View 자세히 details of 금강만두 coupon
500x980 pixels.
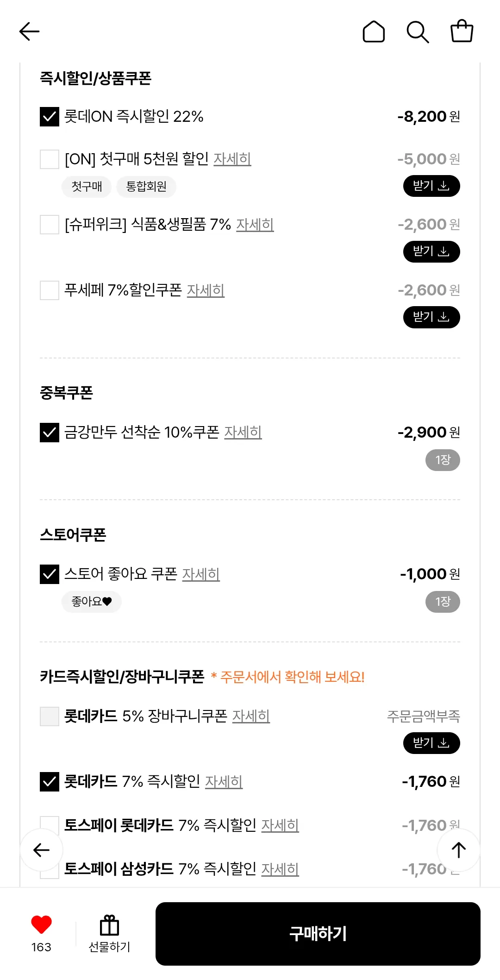coord(243,433)
